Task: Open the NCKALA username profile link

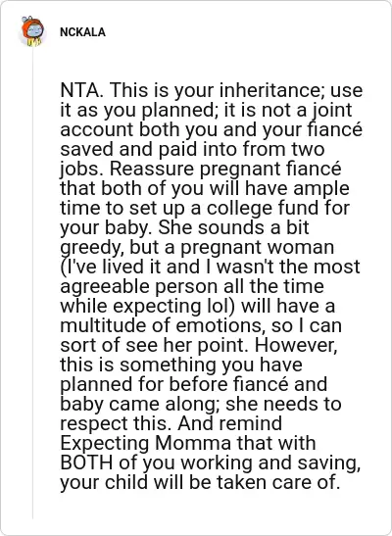Action: (x=82, y=32)
